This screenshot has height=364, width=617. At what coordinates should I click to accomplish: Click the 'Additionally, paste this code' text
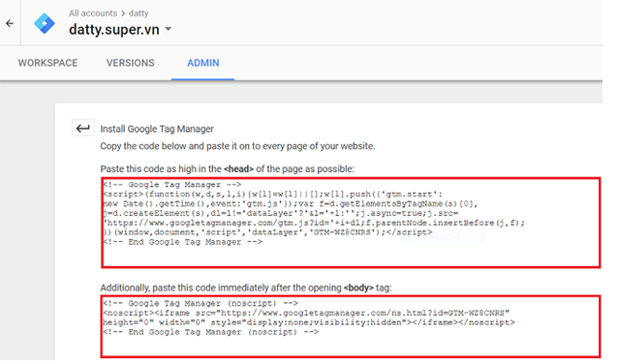click(246, 288)
